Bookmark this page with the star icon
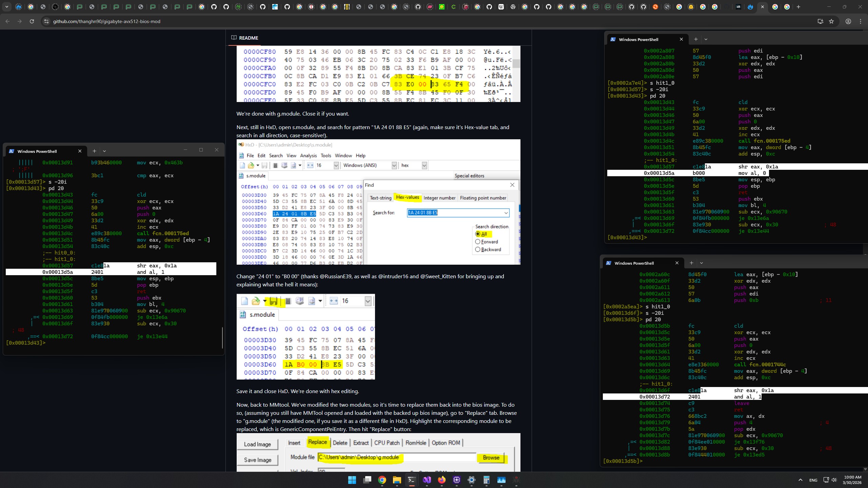The width and height of the screenshot is (868, 488). [831, 21]
